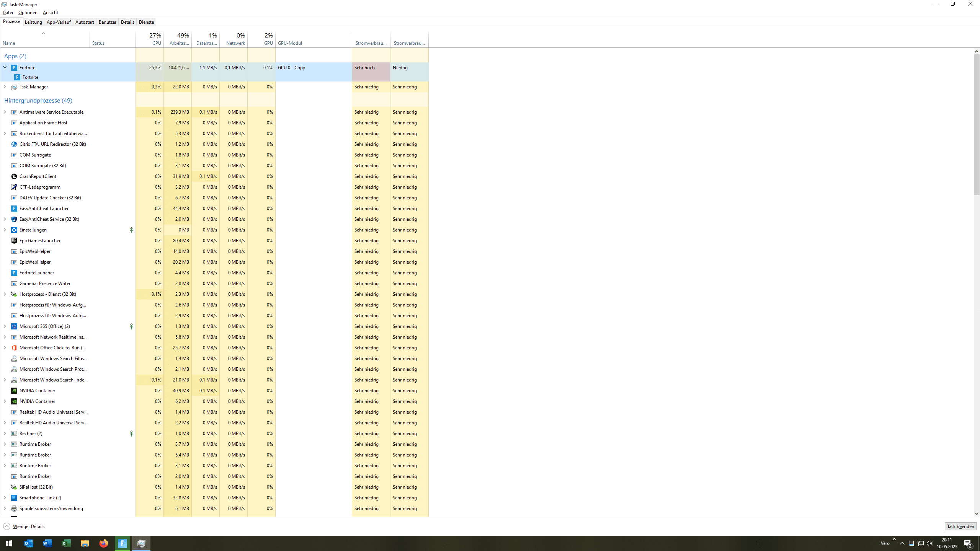Switch to the Dienste tab
The height and width of the screenshot is (551, 980).
146,22
